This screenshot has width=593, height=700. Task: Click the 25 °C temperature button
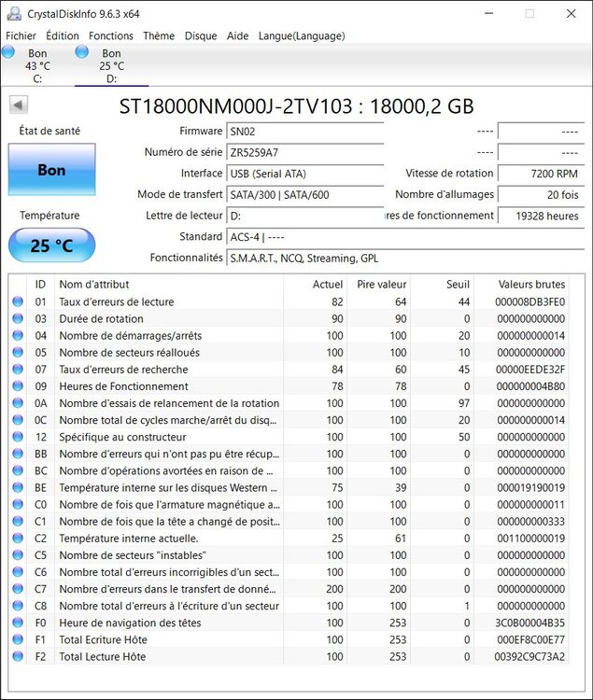coord(51,245)
